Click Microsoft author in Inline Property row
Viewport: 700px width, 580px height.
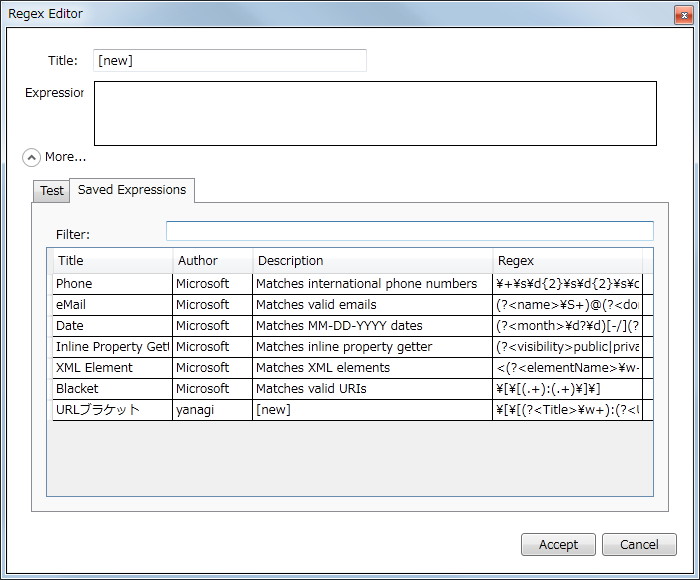212,347
